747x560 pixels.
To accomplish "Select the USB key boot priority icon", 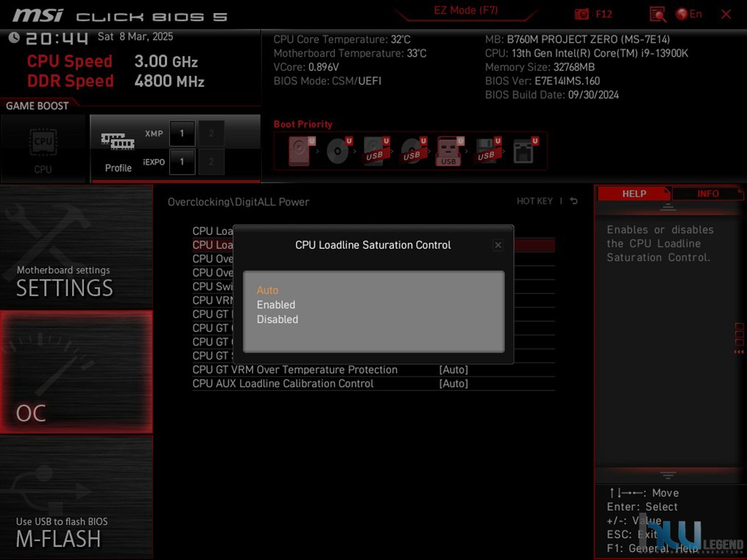I will coord(450,151).
